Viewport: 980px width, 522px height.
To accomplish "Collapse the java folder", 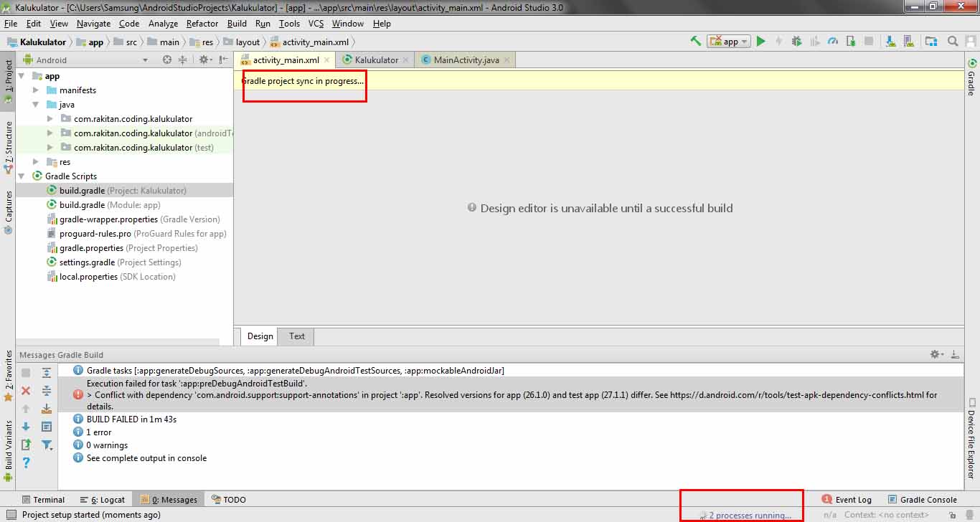I will pyautogui.click(x=36, y=104).
